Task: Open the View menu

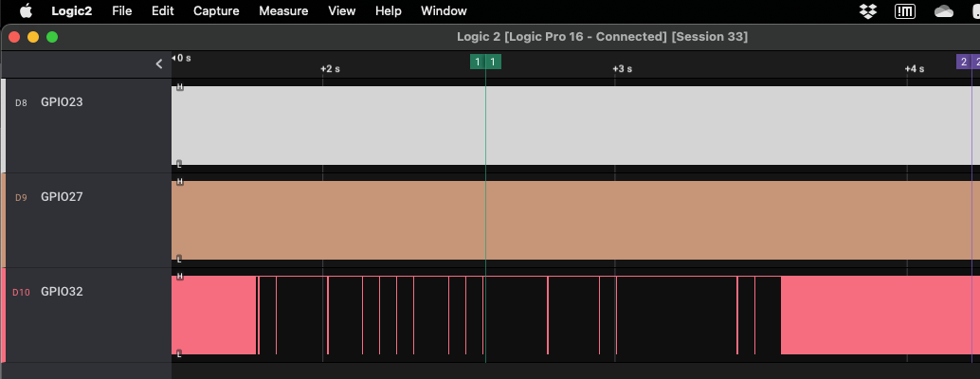Action: [341, 11]
